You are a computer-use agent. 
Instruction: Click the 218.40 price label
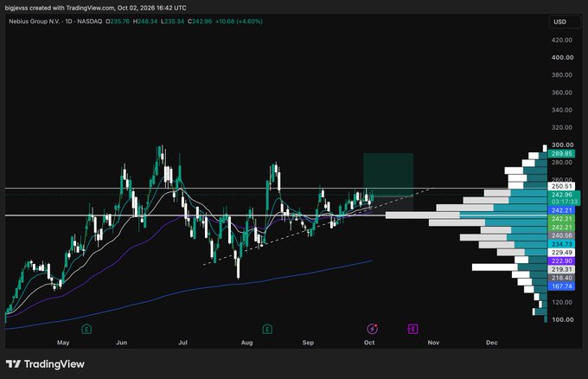tap(561, 278)
